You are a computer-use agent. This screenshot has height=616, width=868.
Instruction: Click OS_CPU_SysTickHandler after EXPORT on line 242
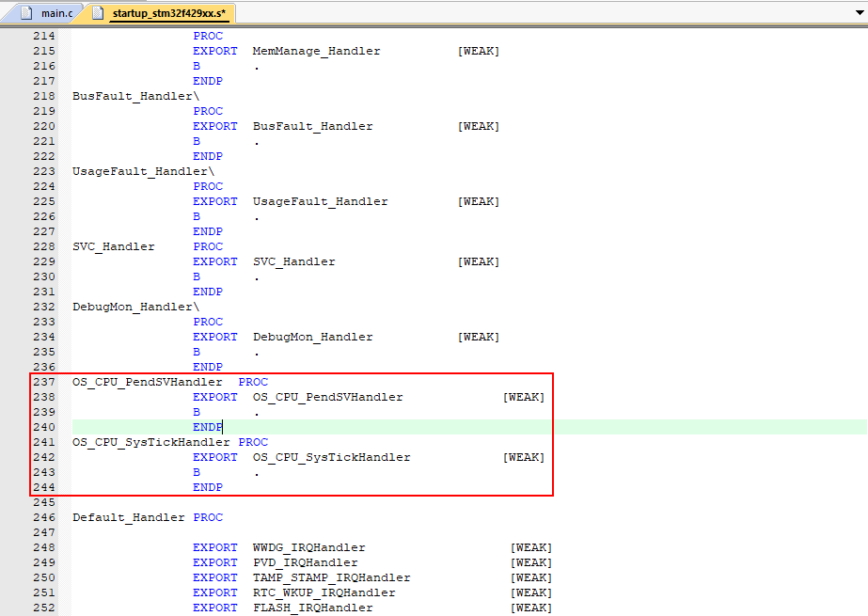click(x=332, y=458)
